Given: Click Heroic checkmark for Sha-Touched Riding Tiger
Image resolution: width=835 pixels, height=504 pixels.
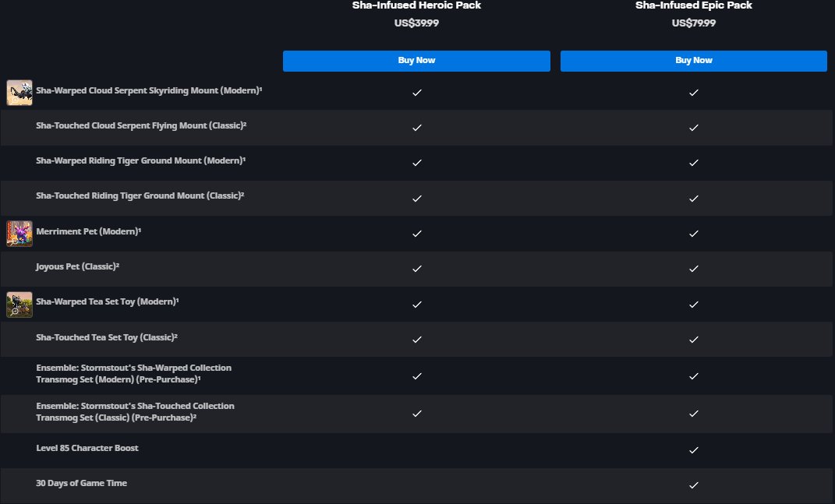Looking at the screenshot, I should [417, 199].
